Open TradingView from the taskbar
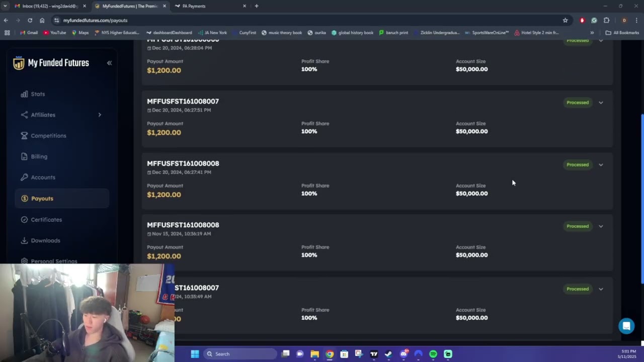644x362 pixels. [374, 354]
